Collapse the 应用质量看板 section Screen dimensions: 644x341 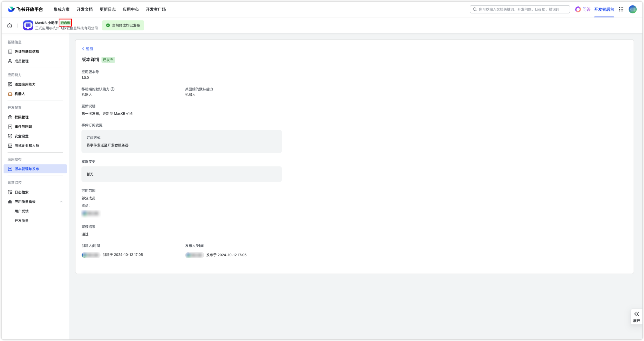(61, 202)
